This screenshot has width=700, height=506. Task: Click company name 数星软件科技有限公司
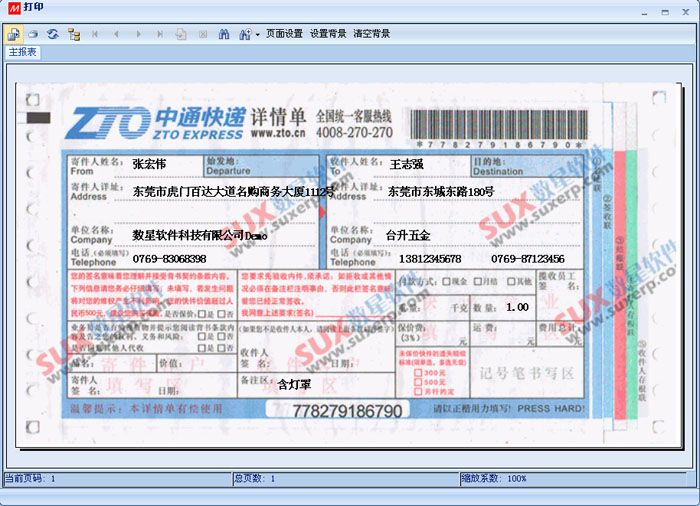[200, 235]
